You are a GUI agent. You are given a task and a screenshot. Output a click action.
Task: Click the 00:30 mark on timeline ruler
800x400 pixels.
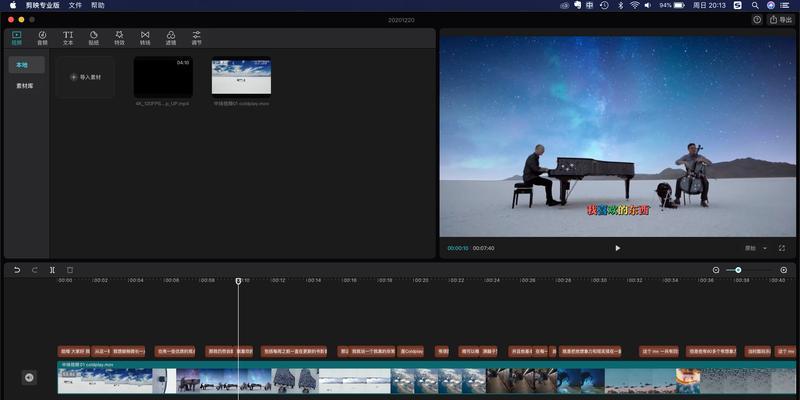coord(599,281)
